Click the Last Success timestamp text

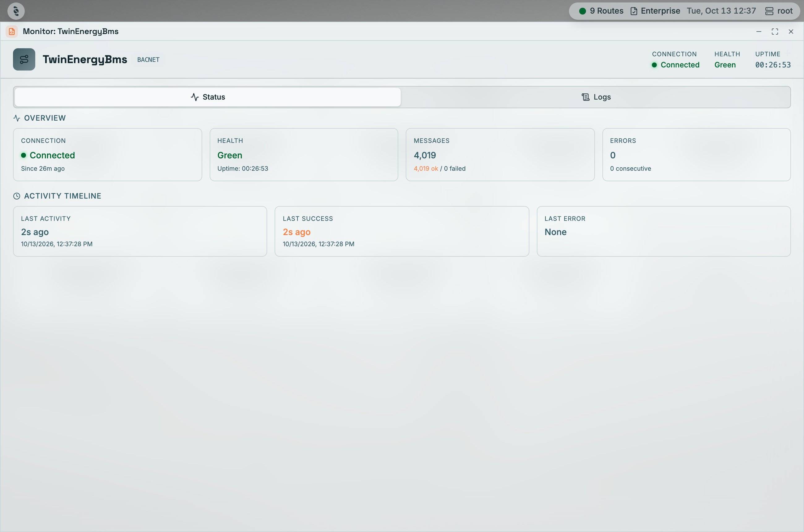tap(319, 244)
